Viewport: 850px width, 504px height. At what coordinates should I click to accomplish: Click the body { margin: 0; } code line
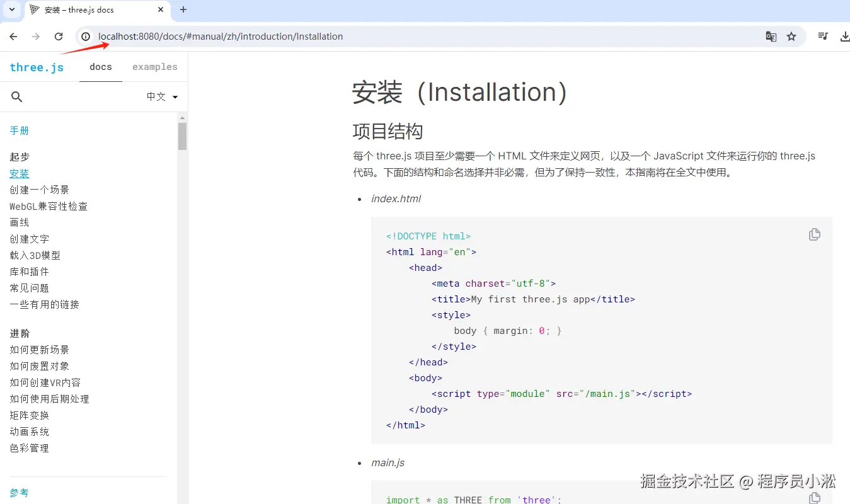click(x=507, y=331)
